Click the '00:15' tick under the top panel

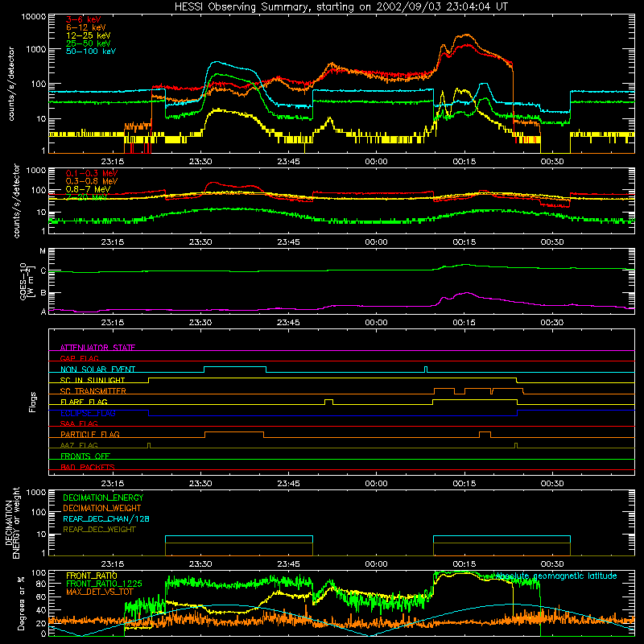tap(464, 162)
